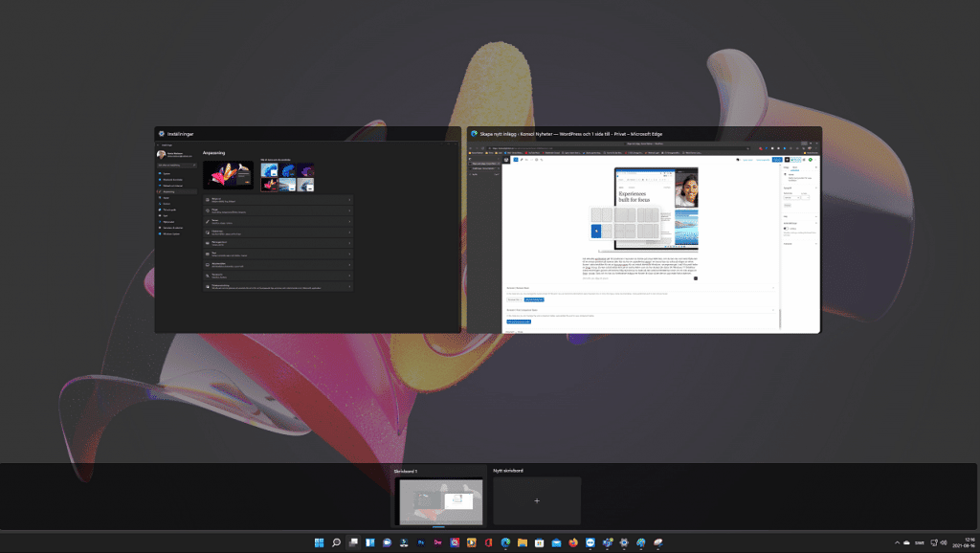
Task: Open OneDrive cloud icon in system tray
Action: click(x=906, y=542)
